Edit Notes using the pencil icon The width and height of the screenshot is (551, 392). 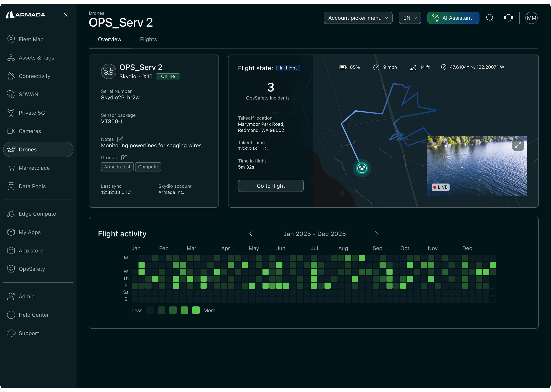[x=120, y=139]
